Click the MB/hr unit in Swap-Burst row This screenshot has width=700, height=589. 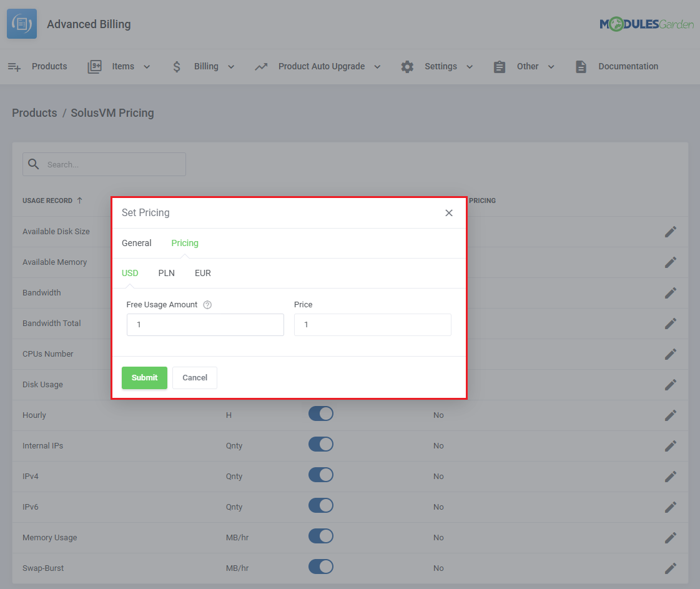(x=237, y=568)
